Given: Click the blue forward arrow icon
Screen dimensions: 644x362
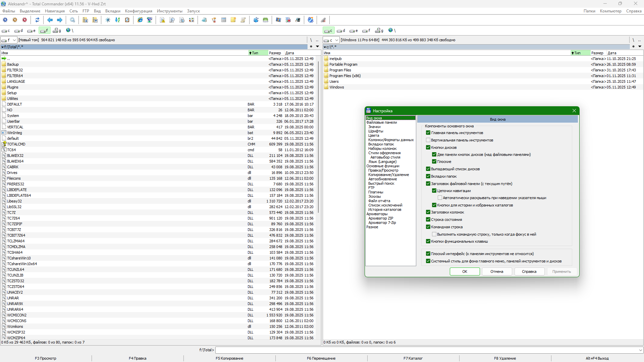Looking at the screenshot, I should coord(60,20).
